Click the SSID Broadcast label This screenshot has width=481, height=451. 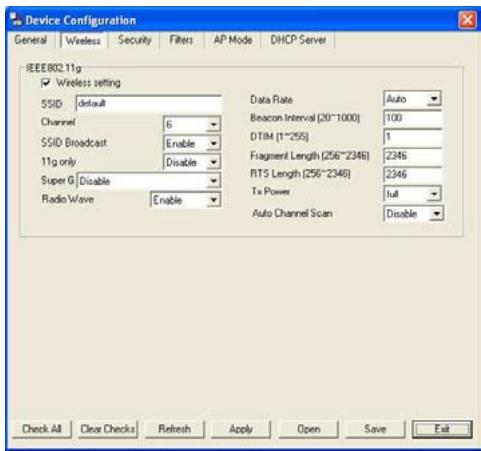point(74,143)
